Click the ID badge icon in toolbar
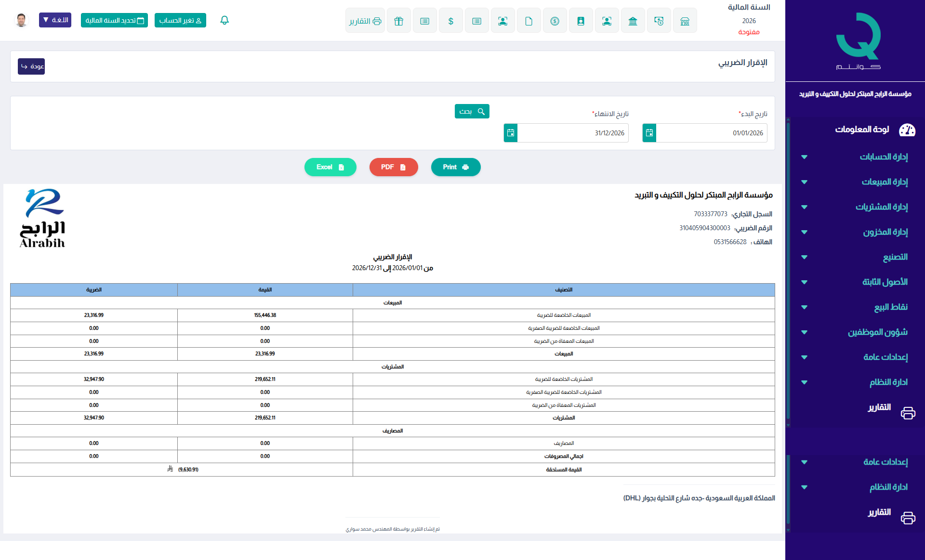 pos(581,21)
